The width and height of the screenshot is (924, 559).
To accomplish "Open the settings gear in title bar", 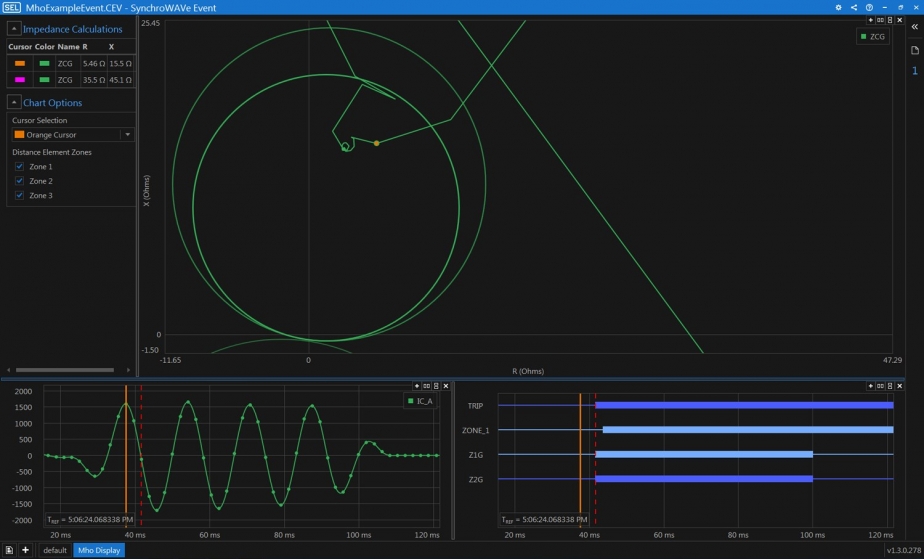I will click(838, 8).
